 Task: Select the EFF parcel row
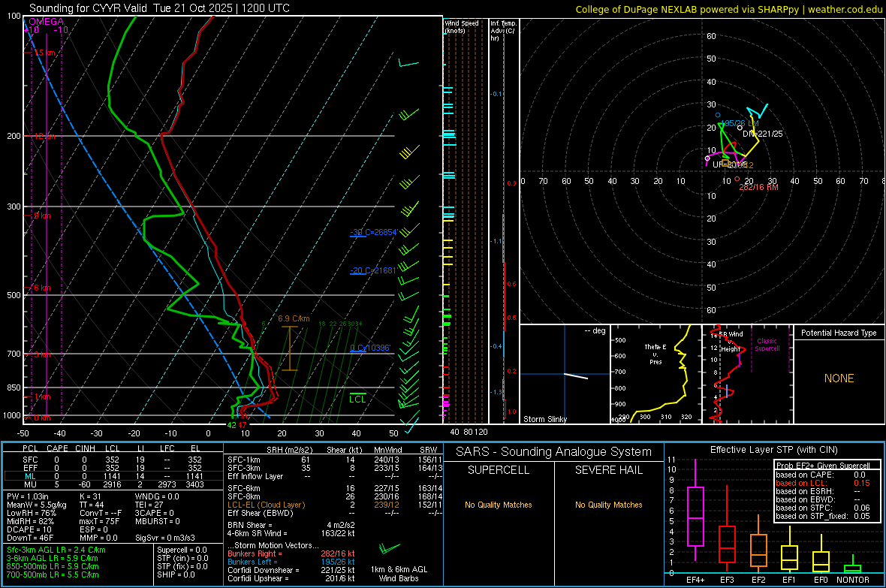(113, 468)
